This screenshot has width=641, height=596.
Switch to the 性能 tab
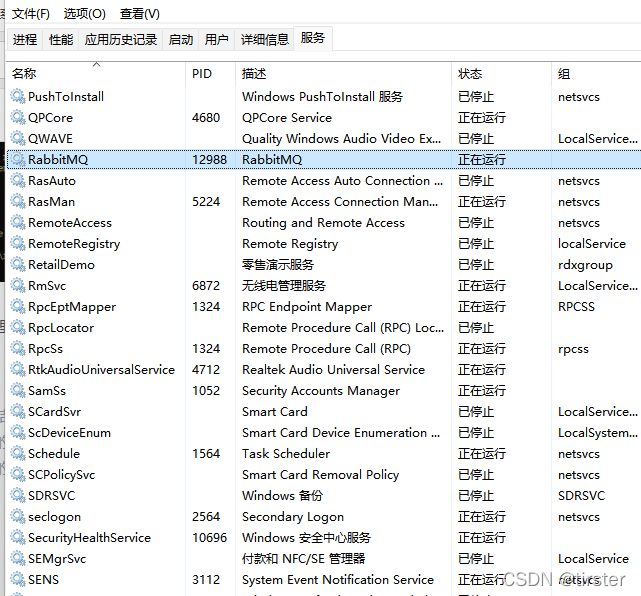click(61, 40)
